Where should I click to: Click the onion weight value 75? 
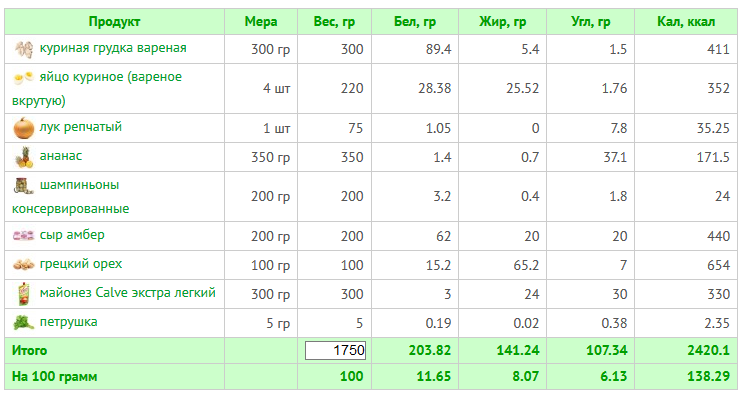(355, 129)
